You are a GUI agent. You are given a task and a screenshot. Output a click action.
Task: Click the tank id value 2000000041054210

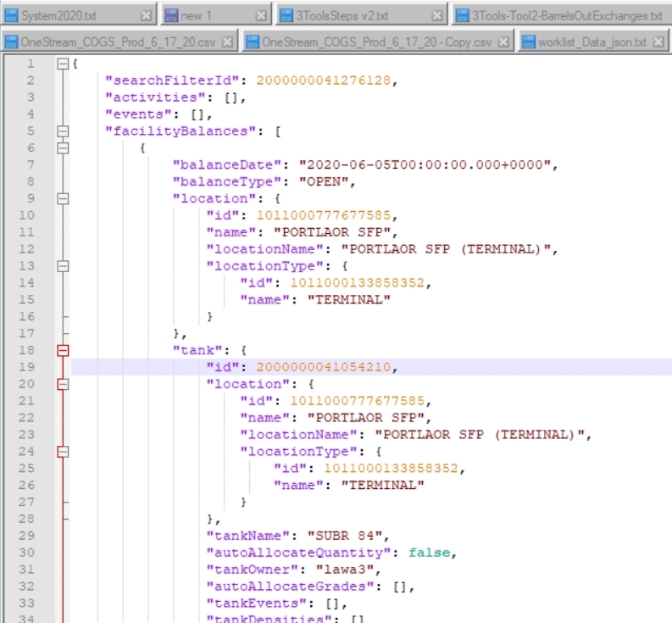tap(324, 367)
